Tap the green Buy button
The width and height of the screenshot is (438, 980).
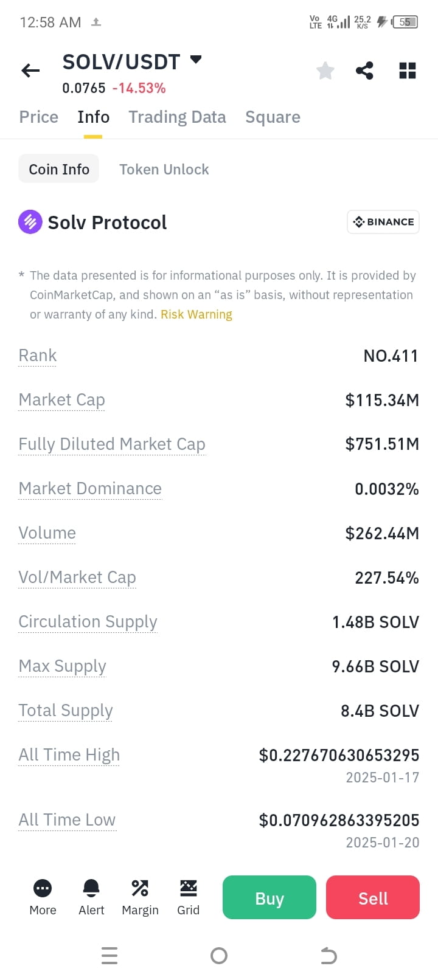point(269,897)
